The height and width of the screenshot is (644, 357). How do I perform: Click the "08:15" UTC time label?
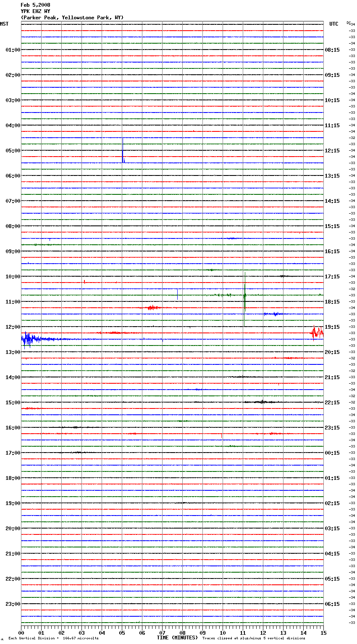[332, 50]
